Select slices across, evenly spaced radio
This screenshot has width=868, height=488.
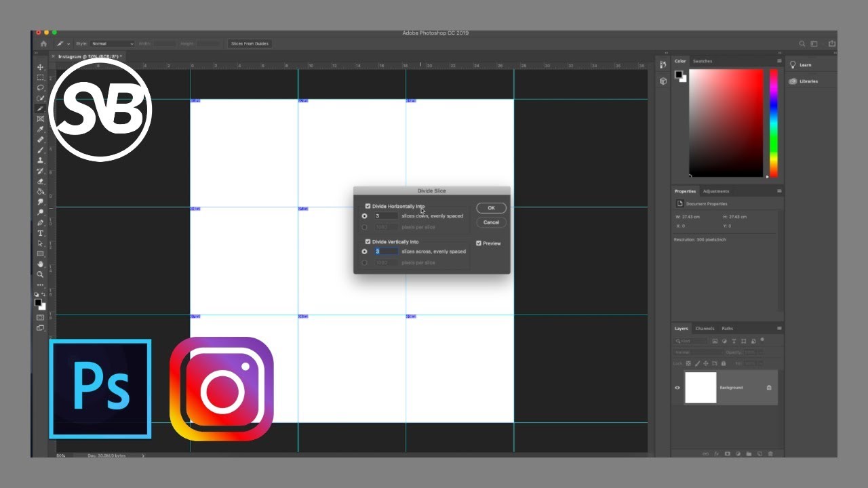[365, 251]
